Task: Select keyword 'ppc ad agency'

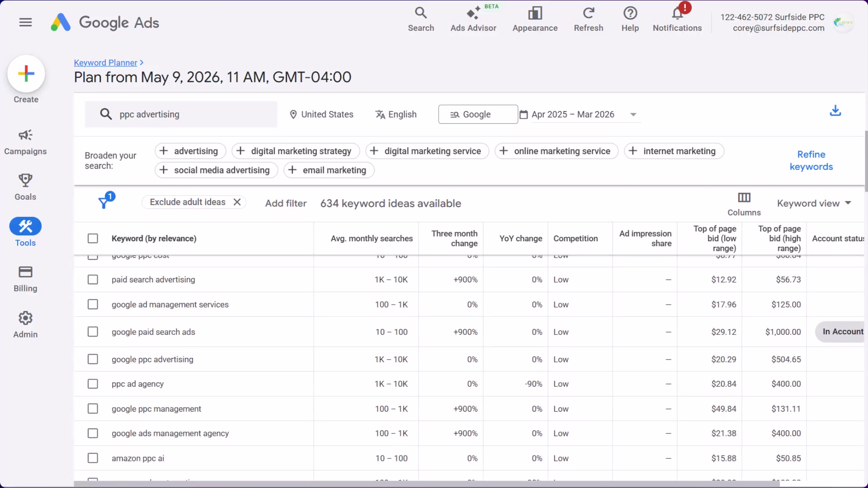Action: click(137, 384)
